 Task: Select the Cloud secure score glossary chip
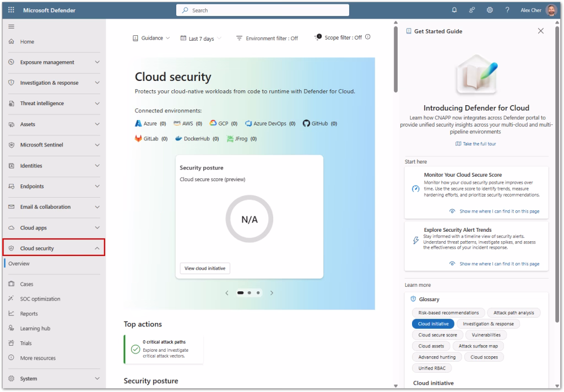point(437,335)
